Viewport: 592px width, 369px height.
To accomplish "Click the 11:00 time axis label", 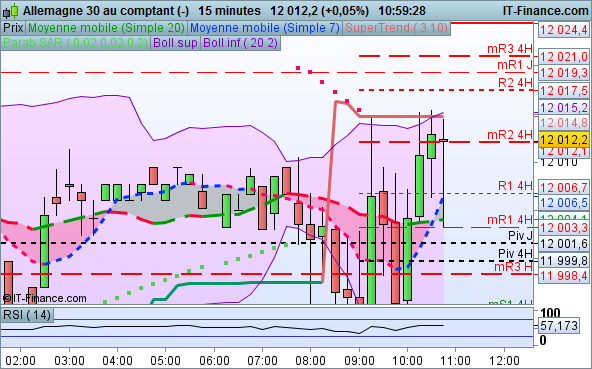I will 455,360.
